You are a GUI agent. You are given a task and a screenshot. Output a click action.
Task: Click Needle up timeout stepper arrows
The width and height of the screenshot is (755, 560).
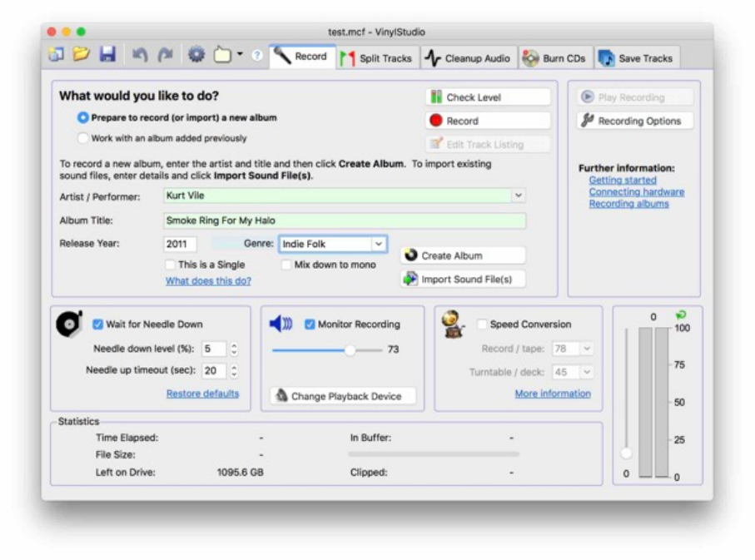[x=234, y=370]
